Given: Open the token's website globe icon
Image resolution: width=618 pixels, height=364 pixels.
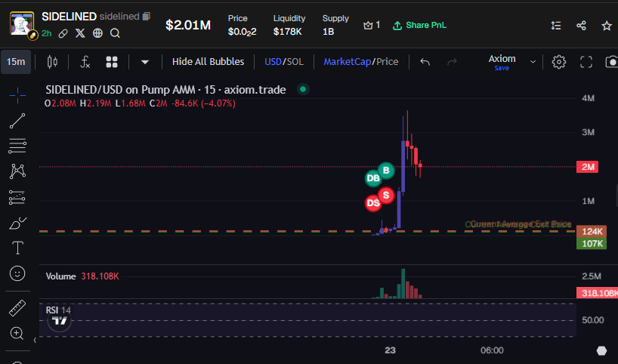Looking at the screenshot, I should [x=97, y=33].
